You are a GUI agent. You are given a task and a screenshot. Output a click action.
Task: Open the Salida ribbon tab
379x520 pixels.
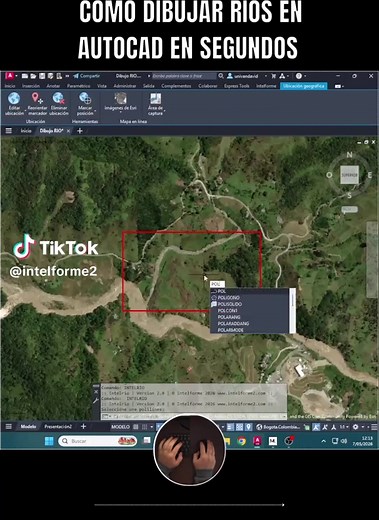(149, 86)
